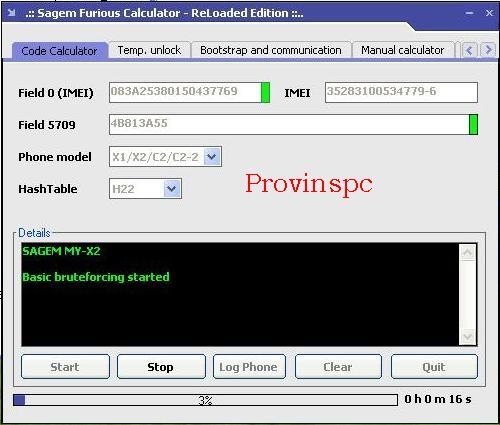The height and width of the screenshot is (425, 500).
Task: Switch to the Code Calculator tab
Action: click(x=59, y=51)
